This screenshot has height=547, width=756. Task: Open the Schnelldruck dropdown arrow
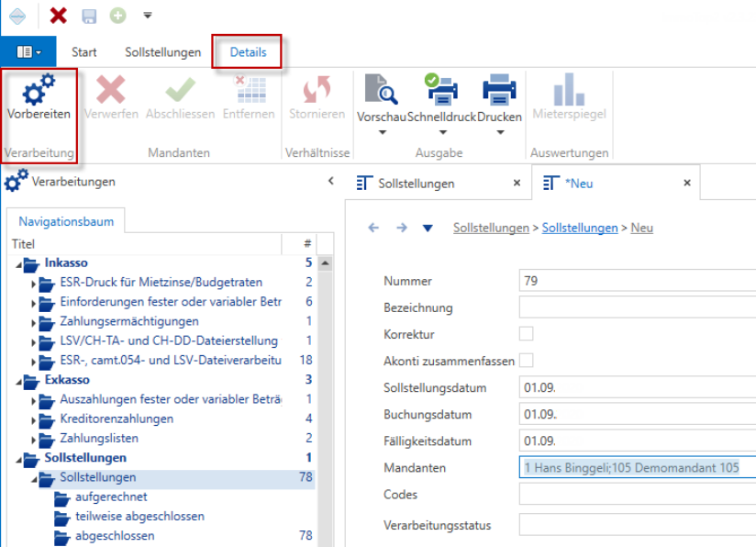pos(442,132)
